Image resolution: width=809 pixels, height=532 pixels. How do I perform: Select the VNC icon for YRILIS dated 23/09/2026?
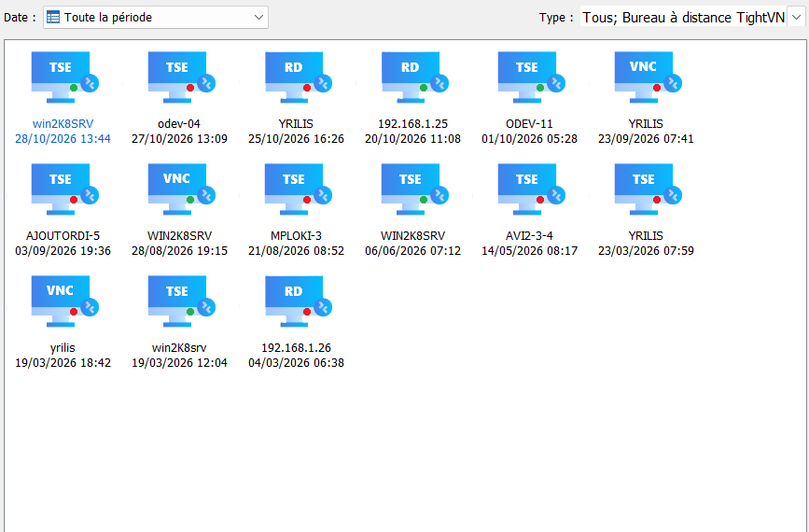[x=648, y=77]
